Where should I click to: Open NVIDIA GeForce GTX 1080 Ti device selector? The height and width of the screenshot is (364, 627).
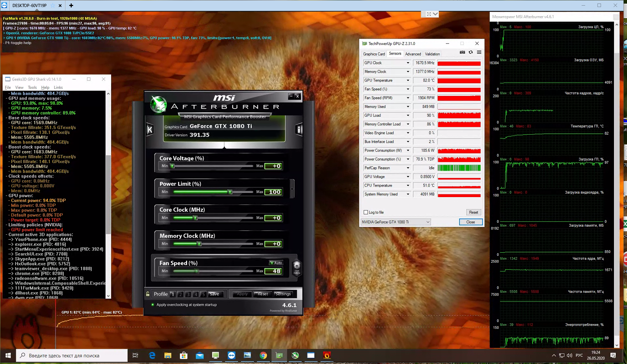pyautogui.click(x=396, y=222)
